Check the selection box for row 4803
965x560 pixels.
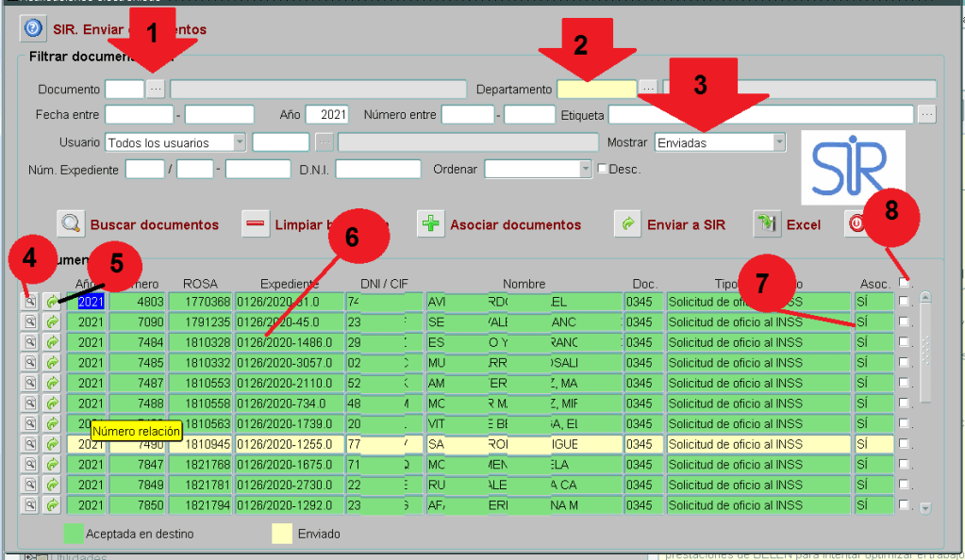coord(905,302)
